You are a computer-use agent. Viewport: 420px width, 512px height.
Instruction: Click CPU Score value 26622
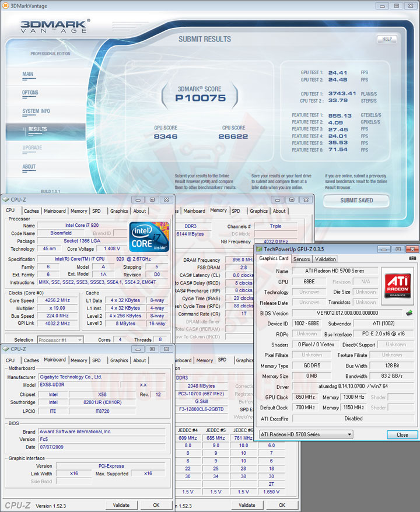233,137
